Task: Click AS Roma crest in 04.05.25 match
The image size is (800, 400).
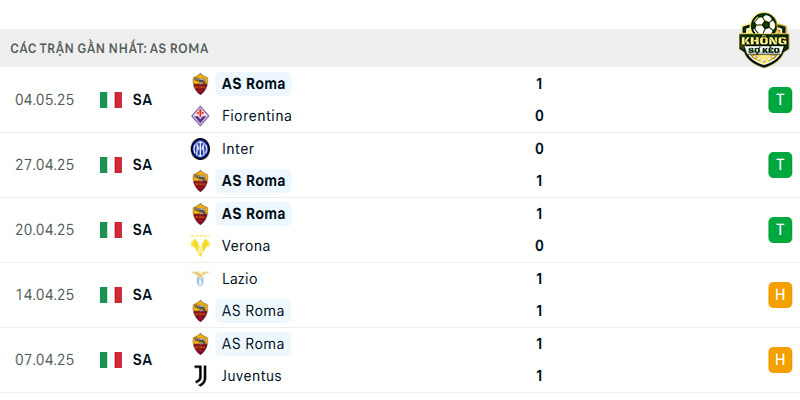Action: pyautogui.click(x=200, y=84)
